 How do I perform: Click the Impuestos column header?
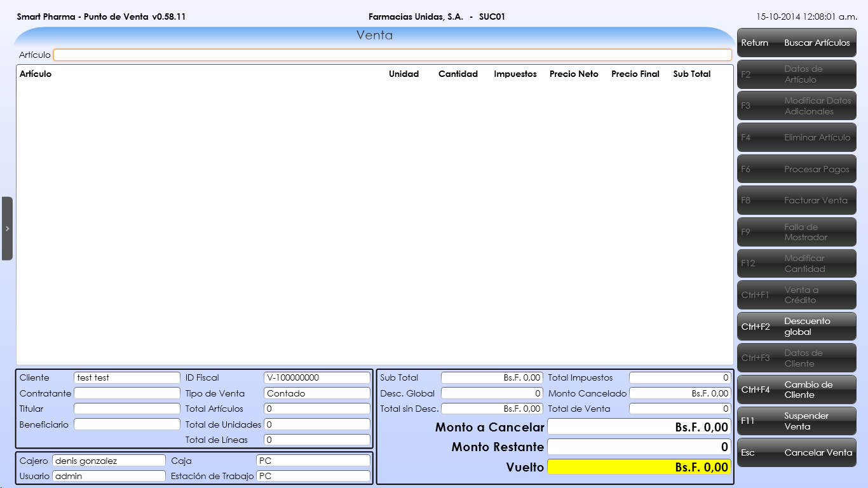pyautogui.click(x=515, y=74)
